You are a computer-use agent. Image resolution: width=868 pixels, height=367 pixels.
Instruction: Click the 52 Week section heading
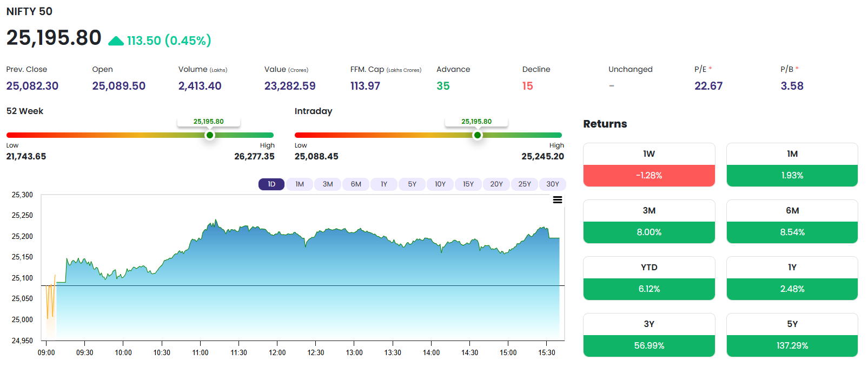click(25, 111)
